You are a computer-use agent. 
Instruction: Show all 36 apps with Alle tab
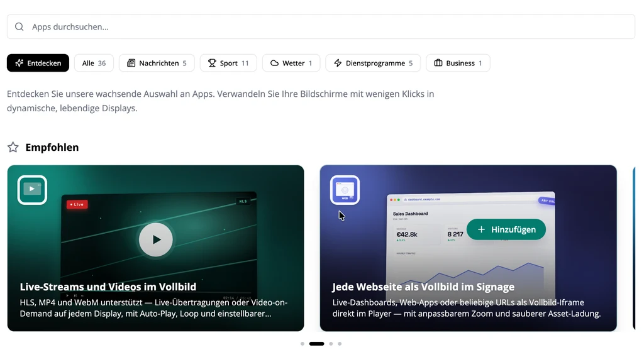coord(94,63)
